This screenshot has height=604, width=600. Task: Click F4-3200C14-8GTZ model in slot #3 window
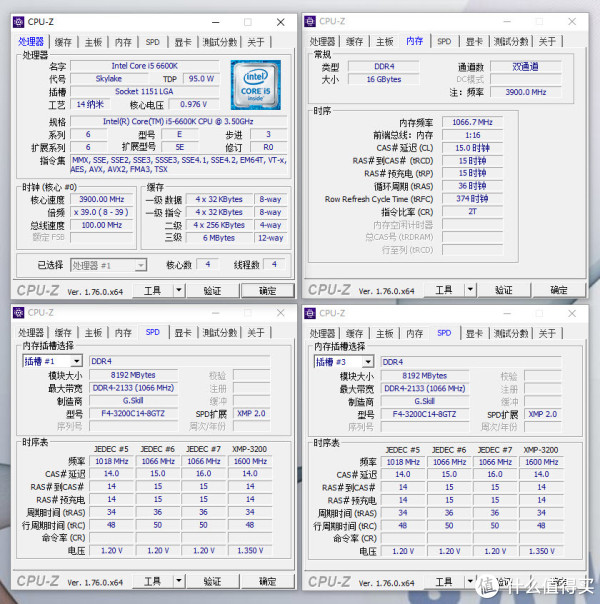[x=425, y=414]
